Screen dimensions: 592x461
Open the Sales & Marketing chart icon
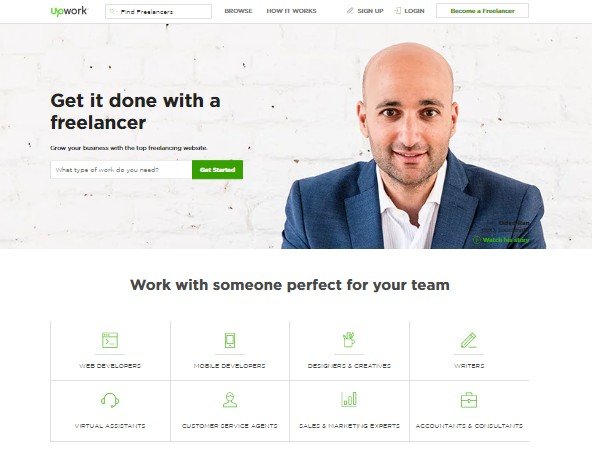349,399
